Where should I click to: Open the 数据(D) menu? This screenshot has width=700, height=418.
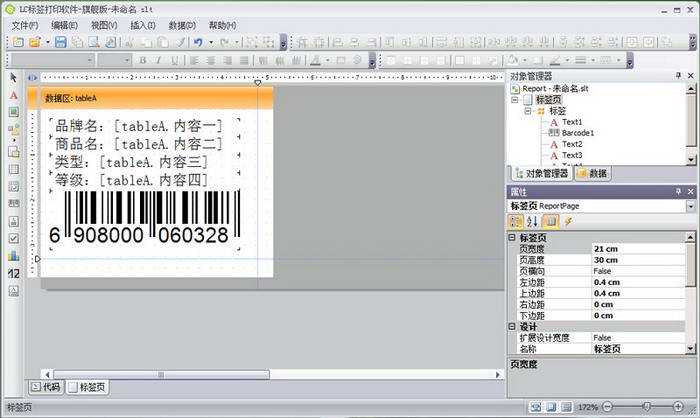click(x=182, y=25)
